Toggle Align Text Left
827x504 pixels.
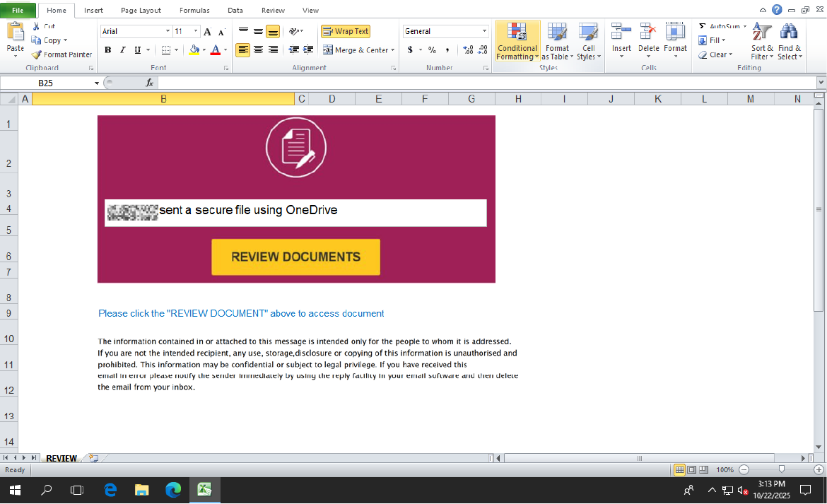(242, 49)
